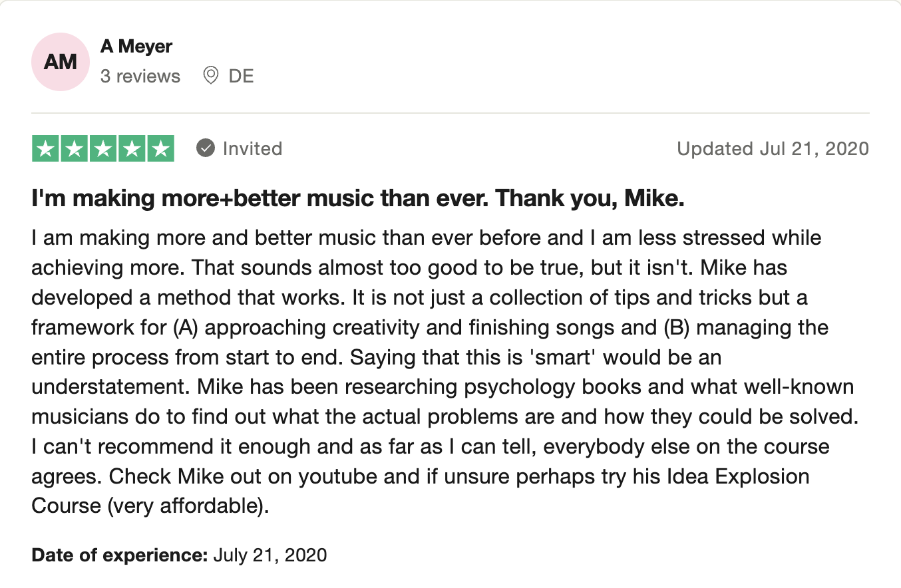The image size is (901, 588).
Task: Click the Updated Jul 21, 2020 date
Action: [773, 148]
